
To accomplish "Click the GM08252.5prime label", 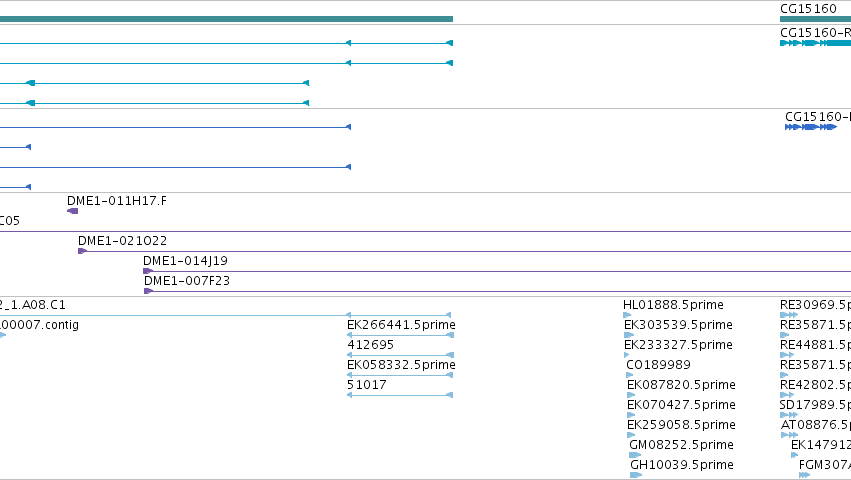I will pyautogui.click(x=681, y=445).
